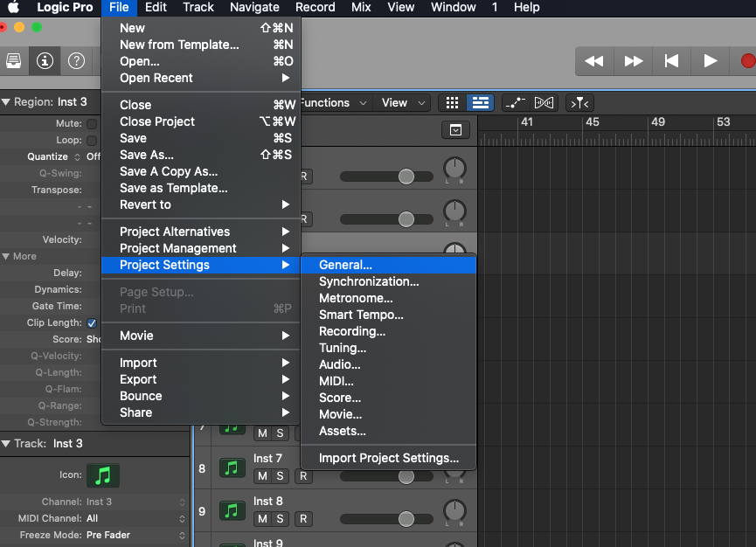Open the Freeze Mode popup
This screenshot has width=756, height=547.
click(x=182, y=536)
